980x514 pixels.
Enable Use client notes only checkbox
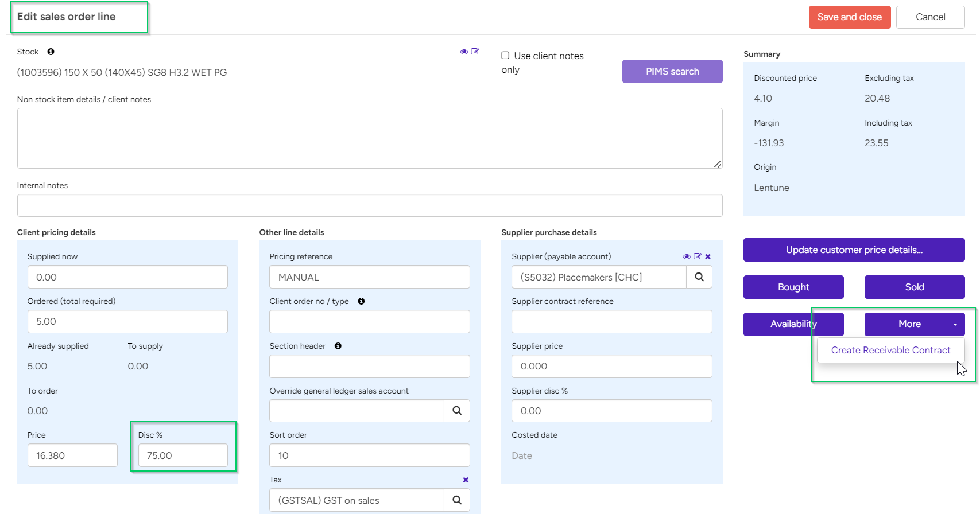[x=505, y=56]
